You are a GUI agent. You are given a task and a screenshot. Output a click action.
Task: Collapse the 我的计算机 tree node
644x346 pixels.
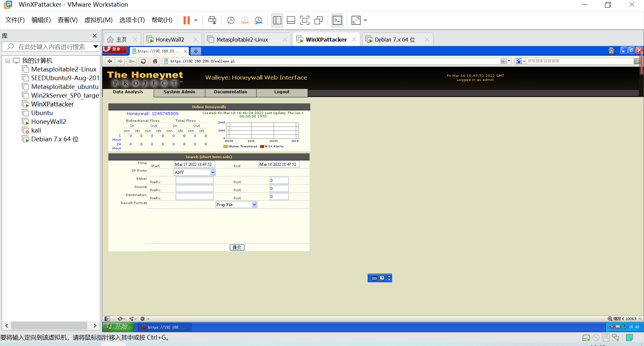click(7, 61)
